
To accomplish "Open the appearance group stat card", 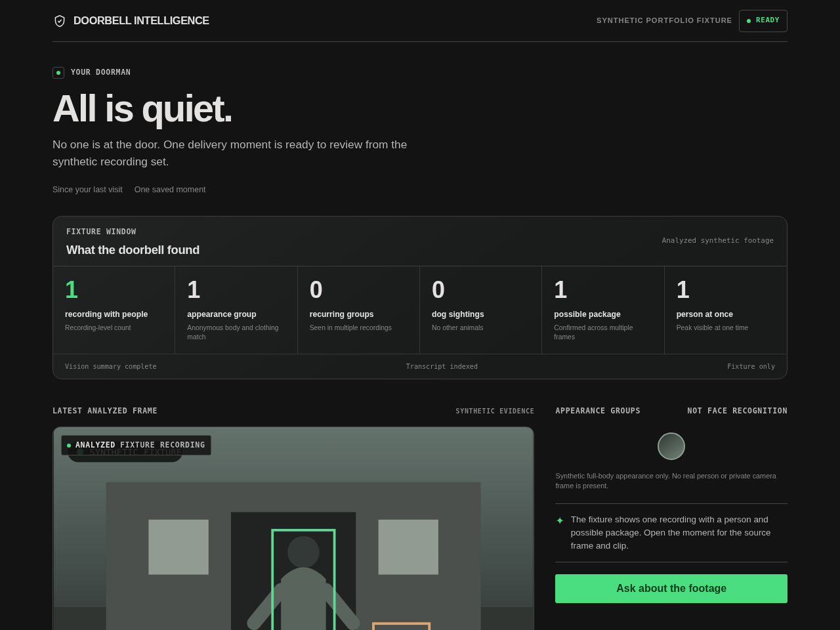I will pos(236,310).
